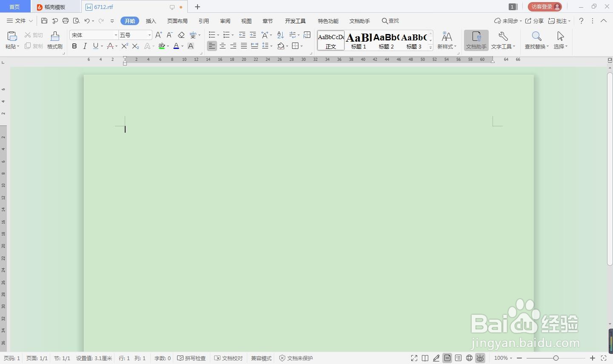Switch to outline view icon in status bar
Viewport: 613px width, 364px height.
[x=458, y=358]
